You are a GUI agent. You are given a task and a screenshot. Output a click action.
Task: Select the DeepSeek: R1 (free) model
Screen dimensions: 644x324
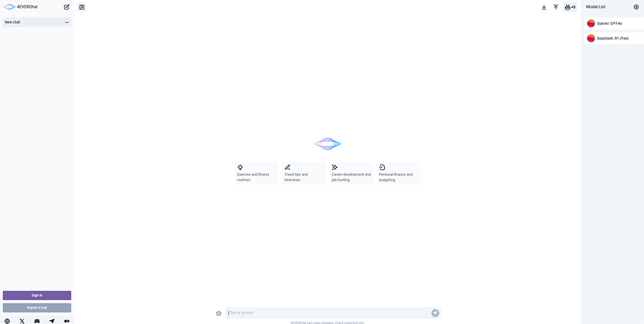(614, 38)
